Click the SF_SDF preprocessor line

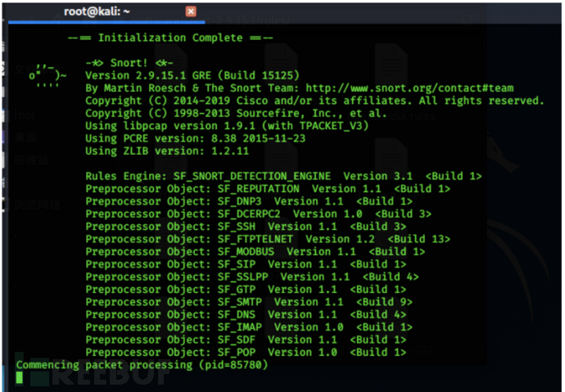point(246,340)
